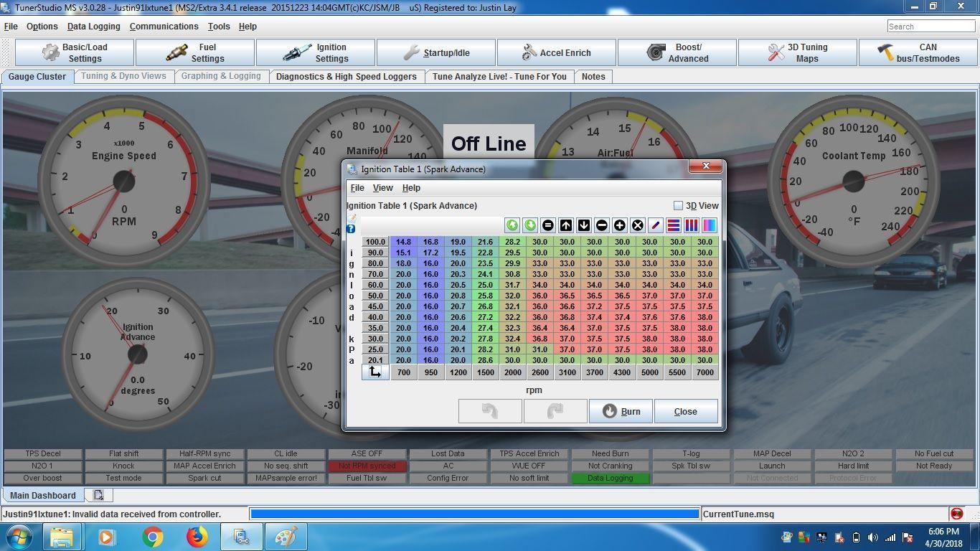Image resolution: width=980 pixels, height=551 pixels.
Task: Open the Tools menu in main menu bar
Action: point(219,26)
